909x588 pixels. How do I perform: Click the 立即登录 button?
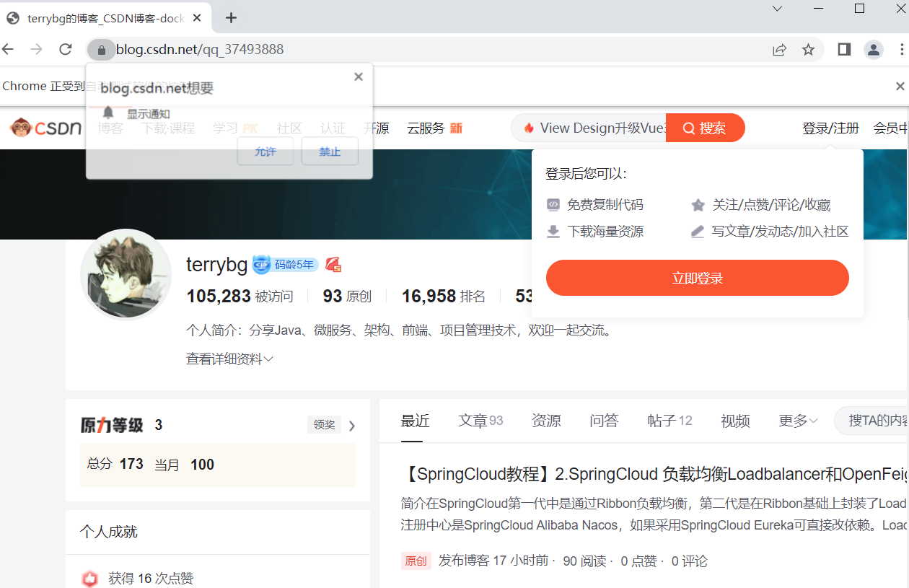(698, 278)
